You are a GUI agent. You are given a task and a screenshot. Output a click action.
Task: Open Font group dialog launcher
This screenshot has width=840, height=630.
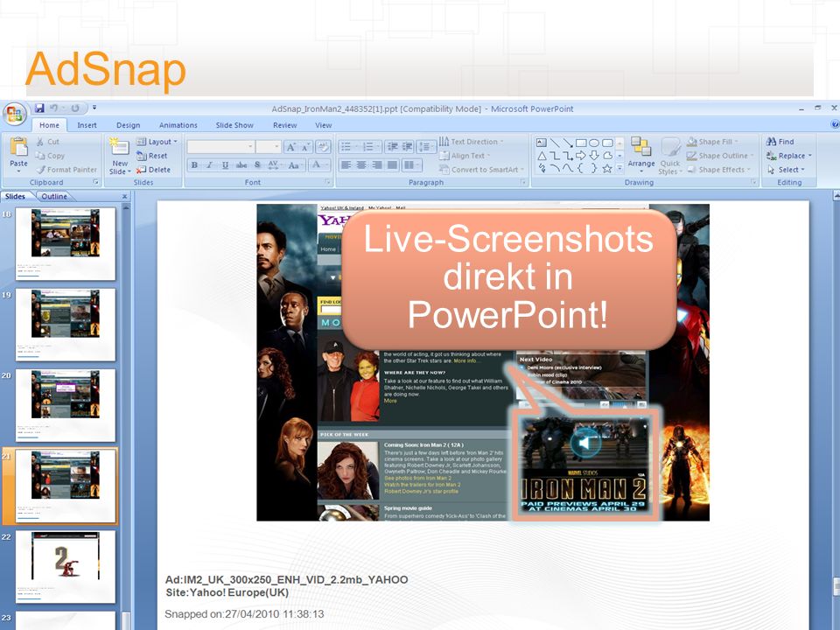pos(327,183)
